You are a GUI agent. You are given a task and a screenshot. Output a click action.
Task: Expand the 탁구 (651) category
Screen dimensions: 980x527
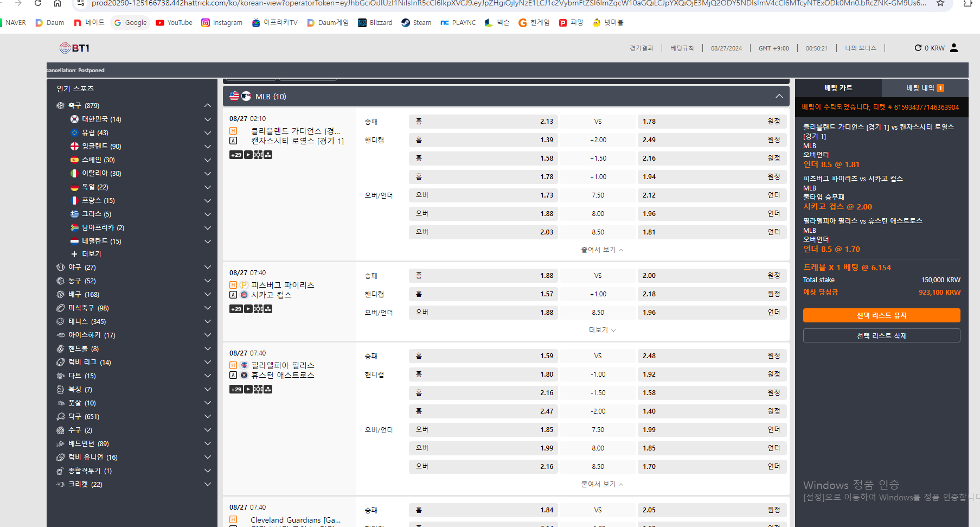(x=207, y=416)
